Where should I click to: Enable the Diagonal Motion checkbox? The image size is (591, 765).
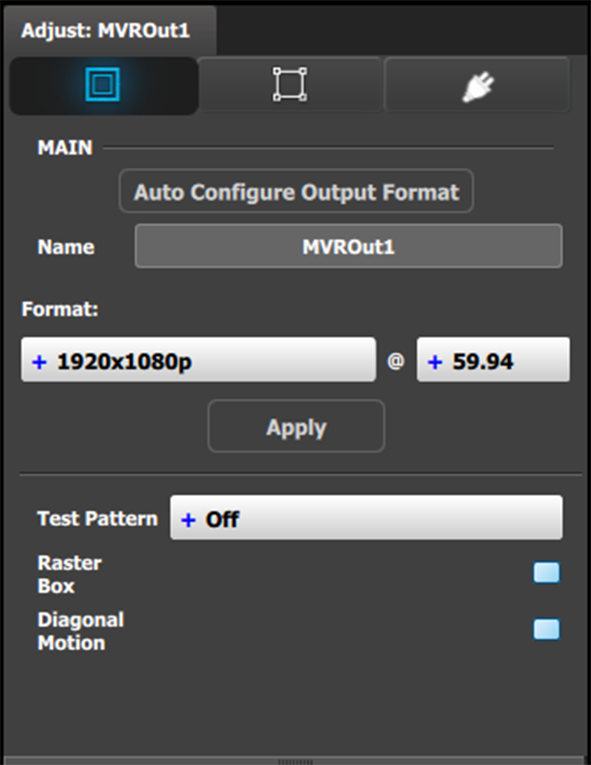point(547,629)
